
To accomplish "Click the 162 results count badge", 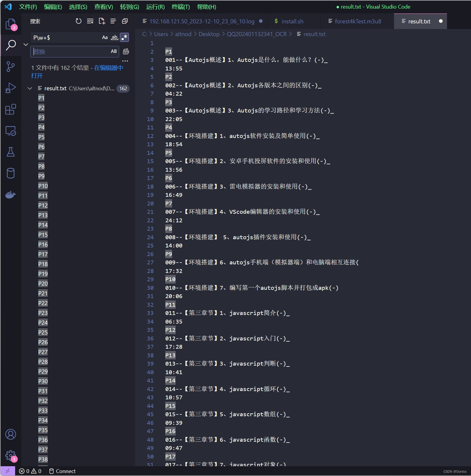I will (x=123, y=89).
